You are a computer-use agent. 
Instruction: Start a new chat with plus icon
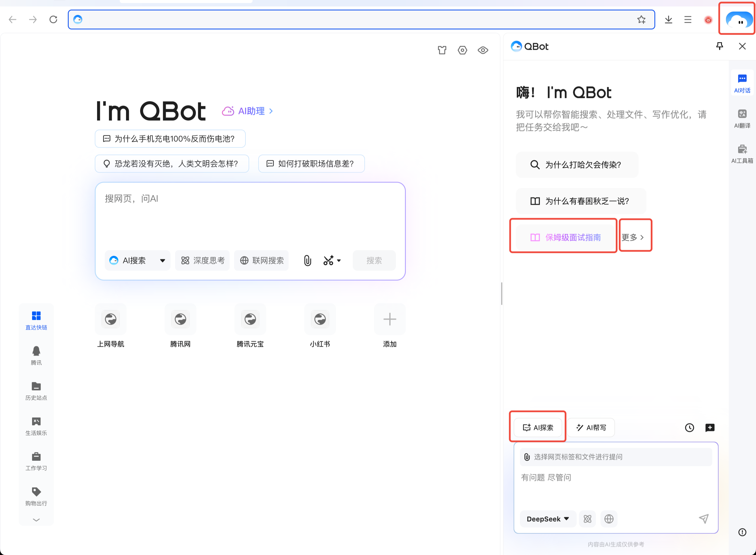pyautogui.click(x=710, y=427)
